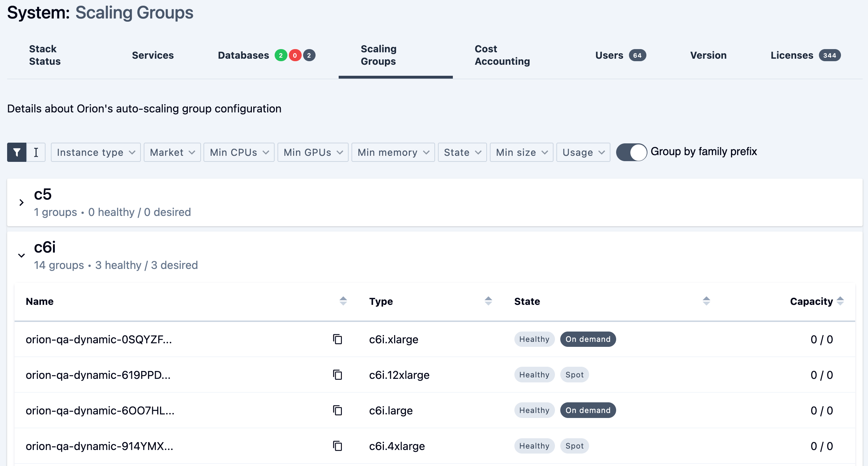Copy name of orion-qa-dynamic-914YMX group
The width and height of the screenshot is (868, 466).
coord(337,446)
